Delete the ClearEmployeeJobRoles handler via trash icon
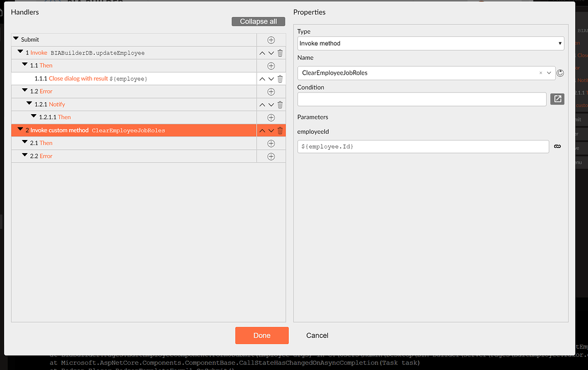588x370 pixels. [x=280, y=130]
